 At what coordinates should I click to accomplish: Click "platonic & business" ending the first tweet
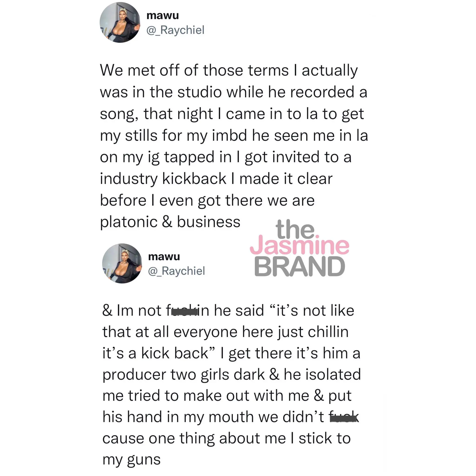170,222
